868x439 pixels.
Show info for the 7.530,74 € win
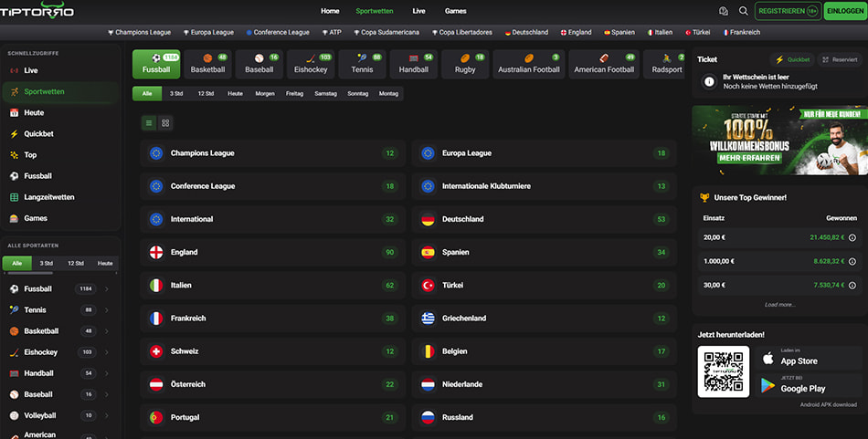point(852,286)
